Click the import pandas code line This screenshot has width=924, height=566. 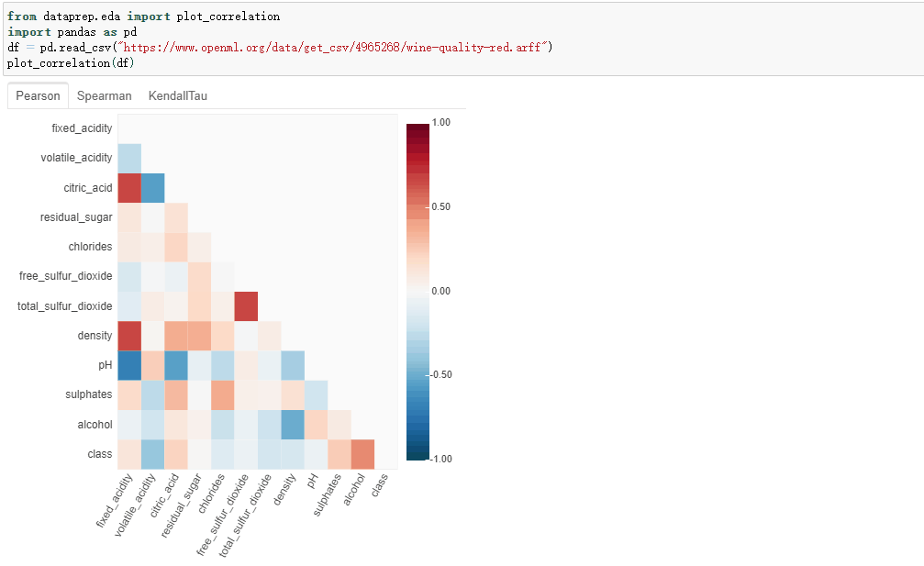pyautogui.click(x=72, y=32)
